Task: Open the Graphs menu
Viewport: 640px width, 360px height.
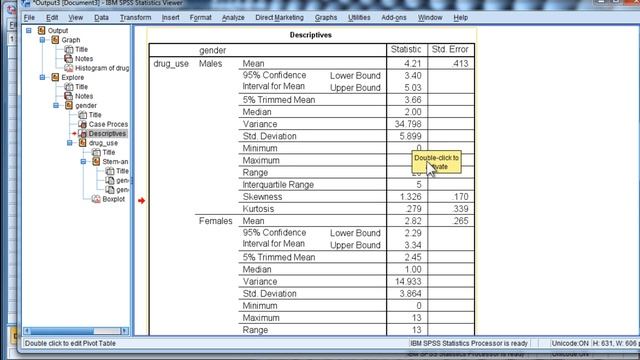Action: coord(326,18)
